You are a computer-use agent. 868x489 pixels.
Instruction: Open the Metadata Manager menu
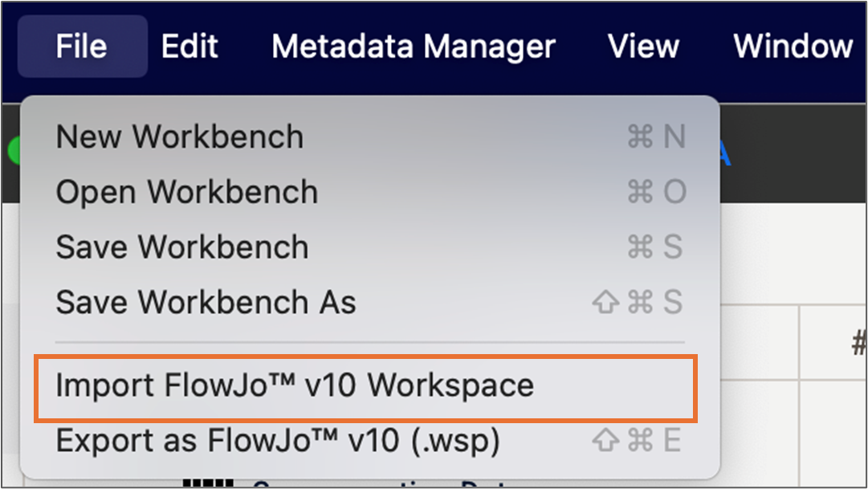tap(413, 47)
